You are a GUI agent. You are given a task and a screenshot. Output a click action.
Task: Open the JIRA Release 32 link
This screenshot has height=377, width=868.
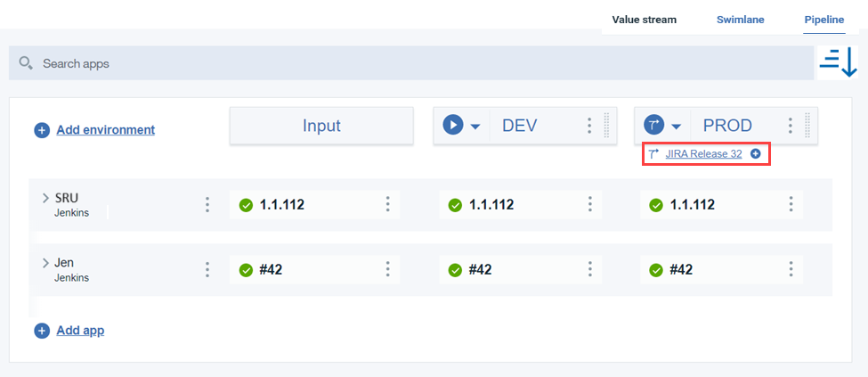(x=703, y=154)
